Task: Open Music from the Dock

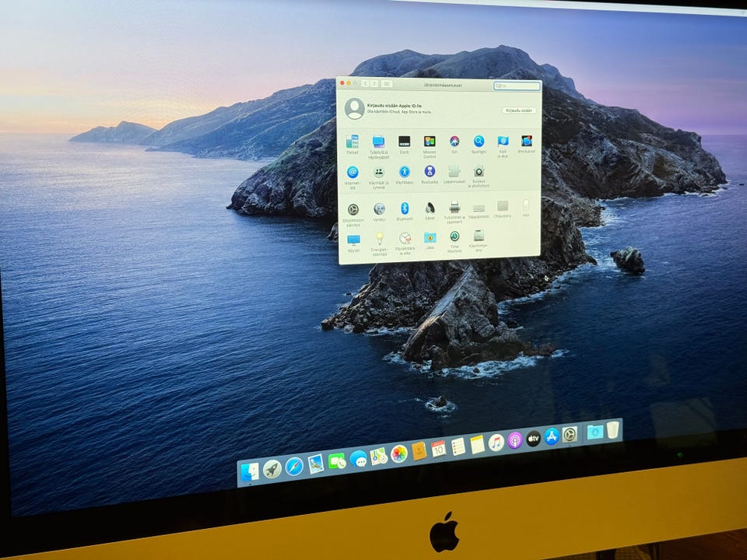Action: click(496, 443)
